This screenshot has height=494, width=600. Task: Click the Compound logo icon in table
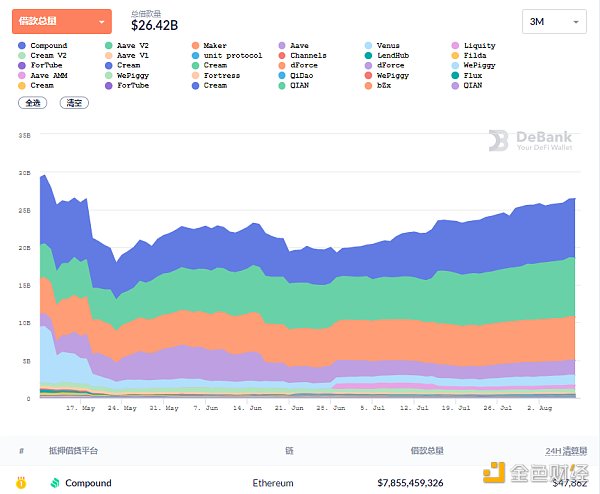[x=54, y=482]
